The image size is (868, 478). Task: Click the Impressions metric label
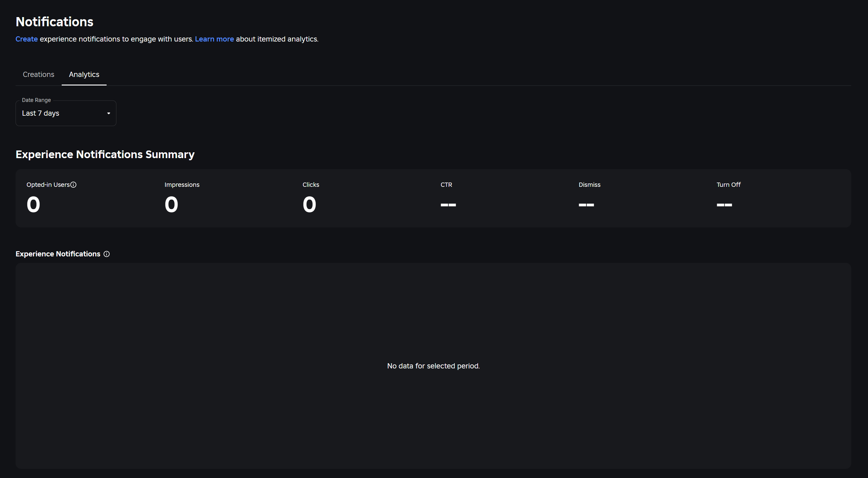(x=182, y=185)
